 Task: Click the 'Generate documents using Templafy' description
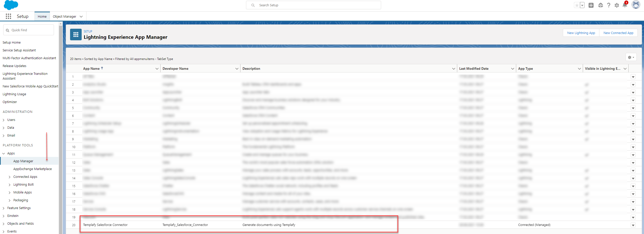269,225
